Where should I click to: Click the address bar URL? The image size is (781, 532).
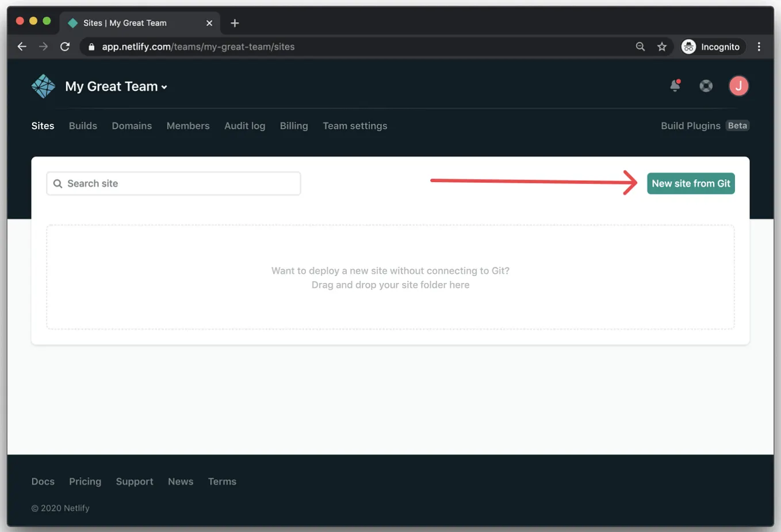pos(198,47)
